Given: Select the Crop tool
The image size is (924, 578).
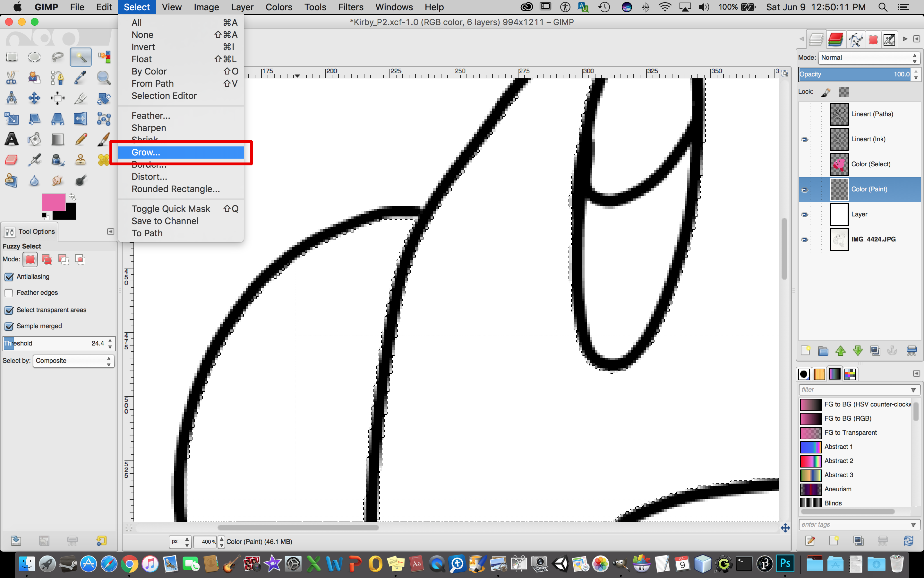Looking at the screenshot, I should [81, 98].
